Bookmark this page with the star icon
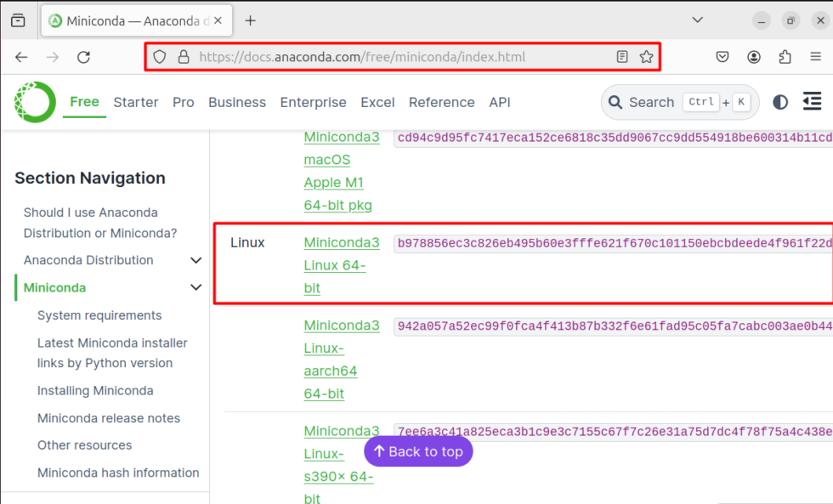The width and height of the screenshot is (833, 504). (x=647, y=56)
